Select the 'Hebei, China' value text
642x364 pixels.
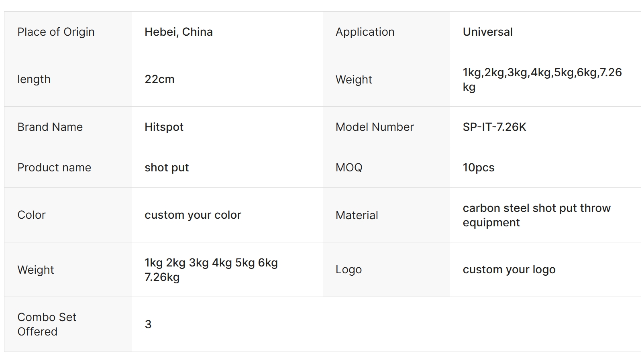point(179,32)
